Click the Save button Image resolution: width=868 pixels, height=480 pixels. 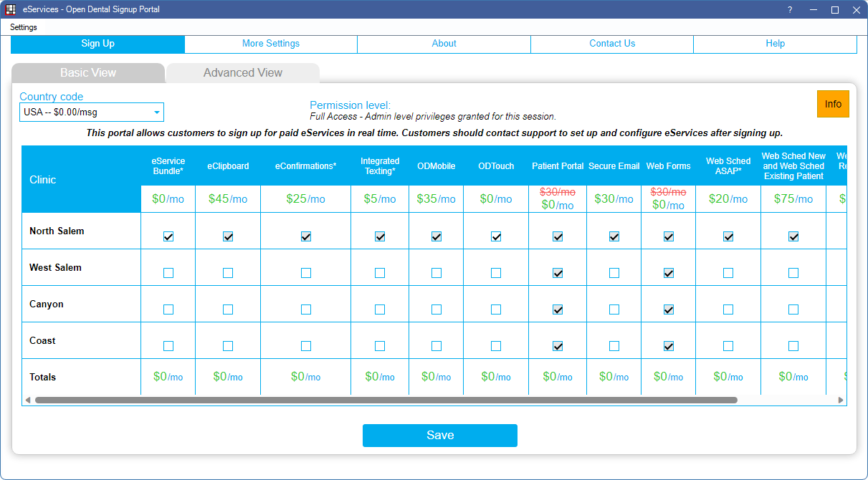click(x=439, y=435)
